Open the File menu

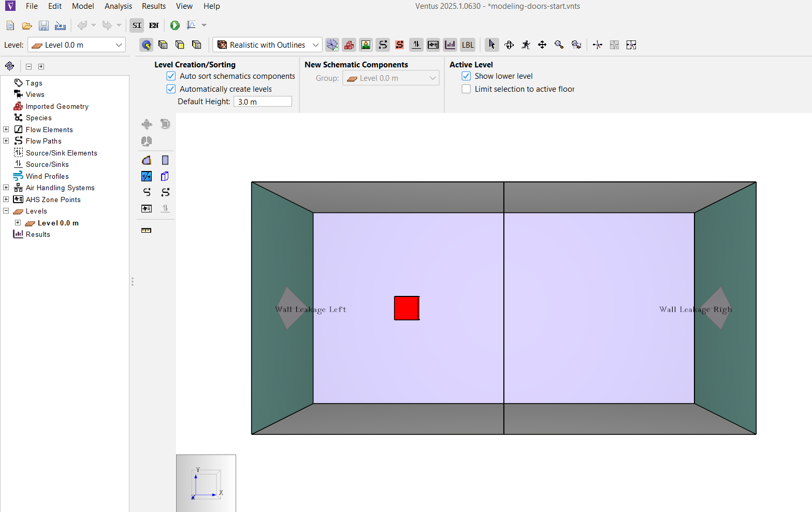[x=32, y=6]
